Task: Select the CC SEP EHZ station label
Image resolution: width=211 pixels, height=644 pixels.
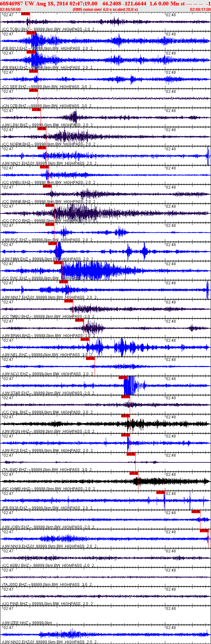Action: point(15,87)
